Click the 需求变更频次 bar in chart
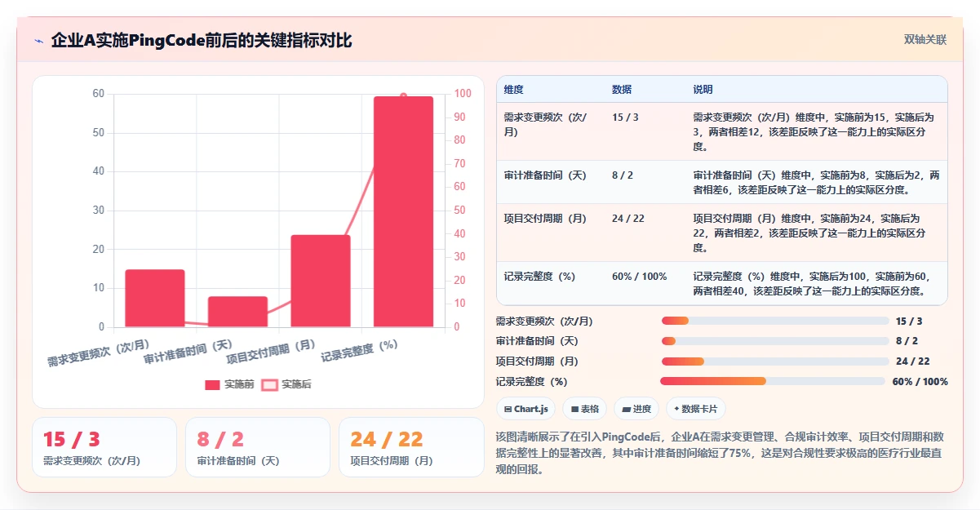Image resolution: width=980 pixels, height=510 pixels. coord(155,299)
